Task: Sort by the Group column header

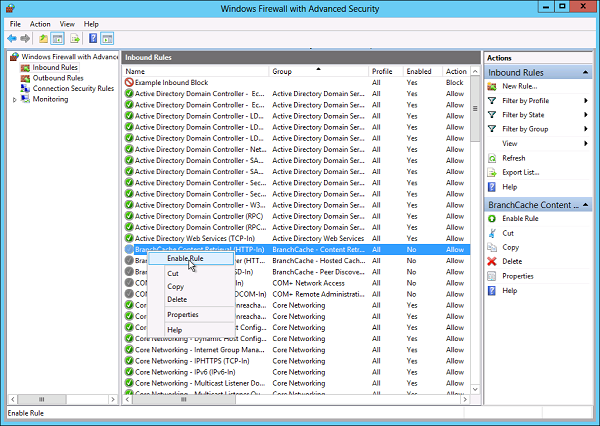Action: point(319,72)
